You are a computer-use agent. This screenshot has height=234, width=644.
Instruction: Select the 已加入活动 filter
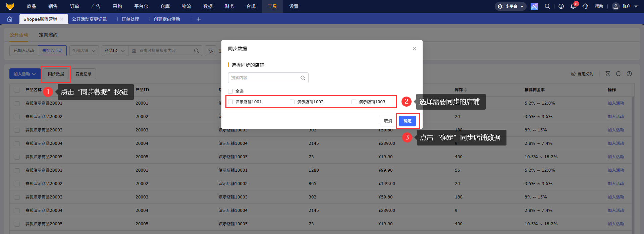[x=24, y=51]
